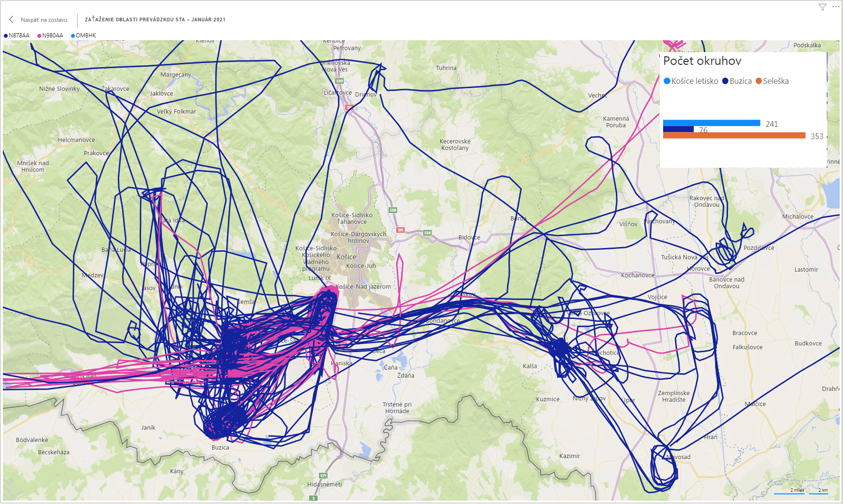Click the map scale bar indicator
The height and width of the screenshot is (504, 843).
point(801,492)
